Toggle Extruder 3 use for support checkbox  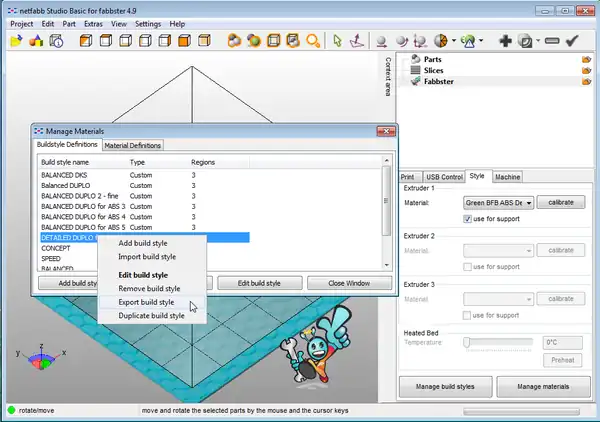coord(468,315)
